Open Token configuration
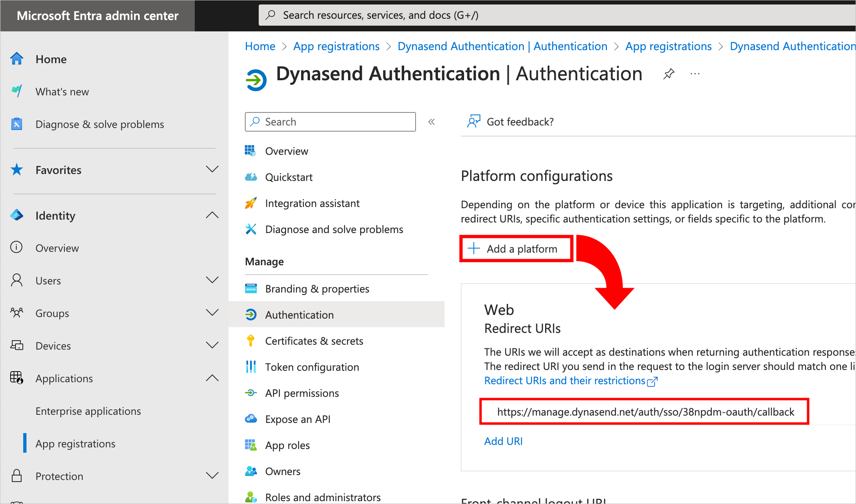The width and height of the screenshot is (856, 504). (312, 367)
